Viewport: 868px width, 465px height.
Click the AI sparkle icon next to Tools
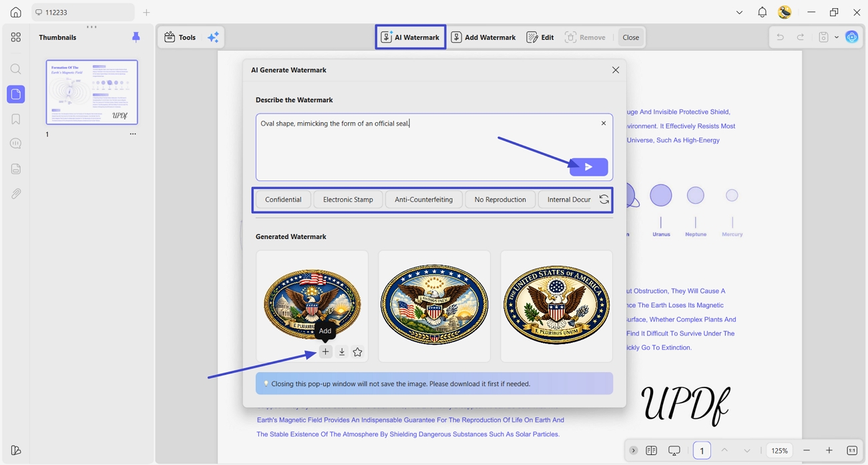click(x=213, y=37)
